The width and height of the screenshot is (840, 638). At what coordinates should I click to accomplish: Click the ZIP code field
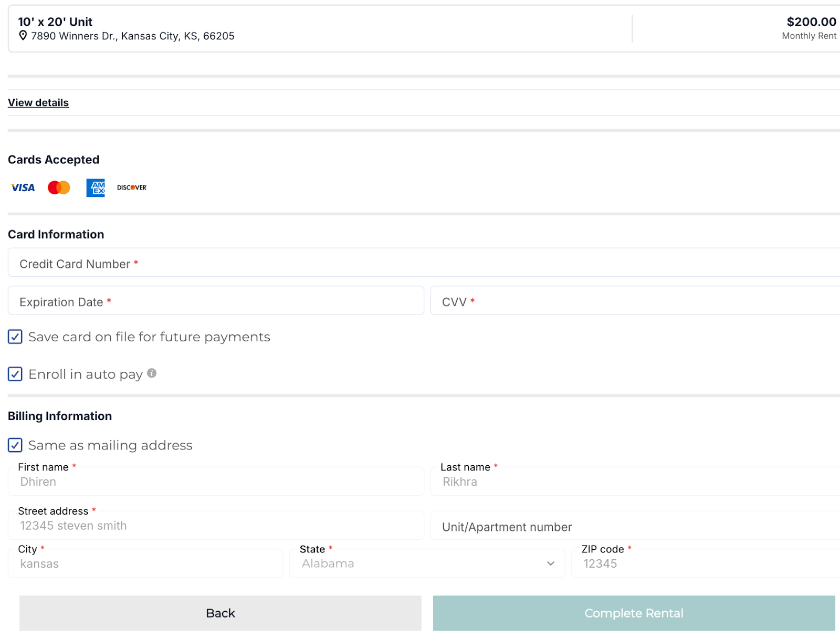(706, 564)
